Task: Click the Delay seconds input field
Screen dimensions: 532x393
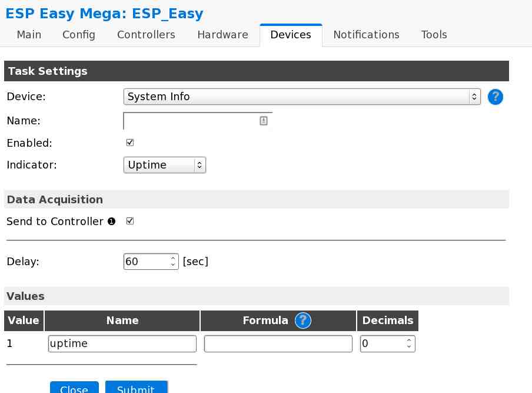Action: tap(151, 262)
